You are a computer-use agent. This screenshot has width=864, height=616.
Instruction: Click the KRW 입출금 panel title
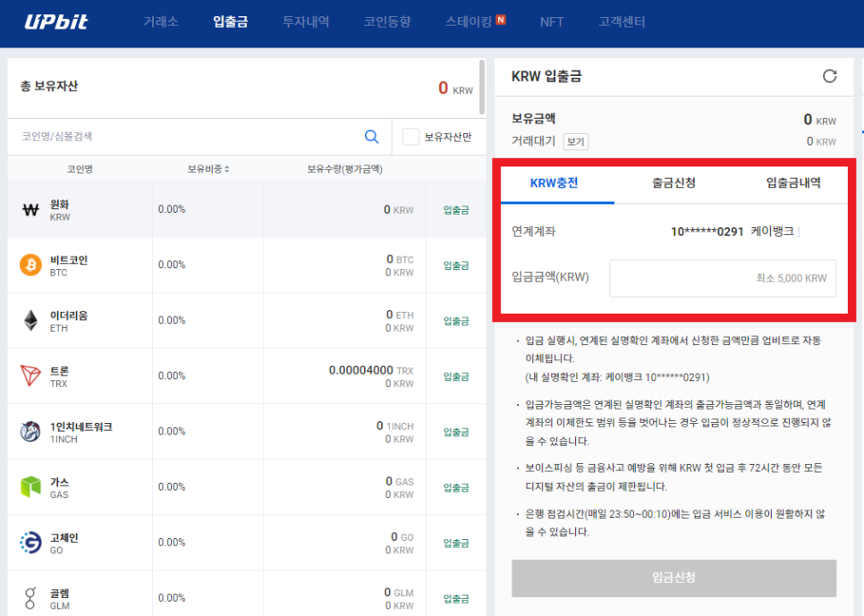click(546, 76)
